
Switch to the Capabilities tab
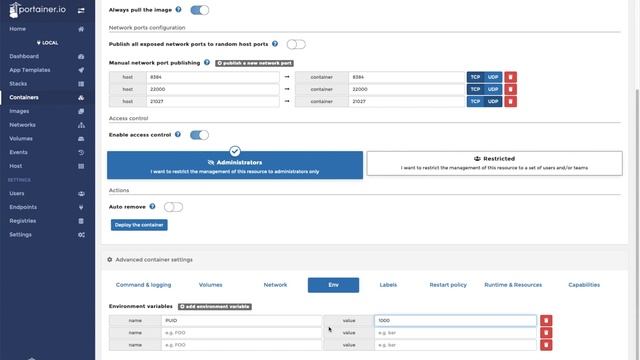[584, 285]
